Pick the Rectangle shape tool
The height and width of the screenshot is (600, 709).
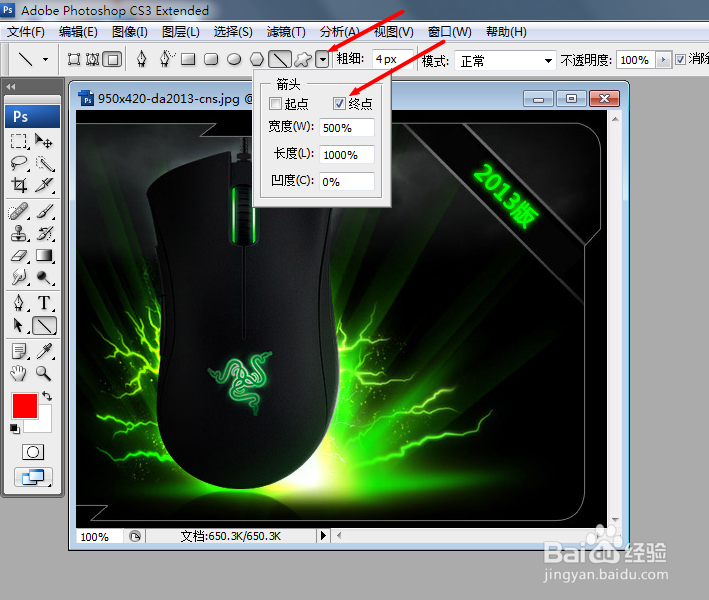(x=188, y=59)
